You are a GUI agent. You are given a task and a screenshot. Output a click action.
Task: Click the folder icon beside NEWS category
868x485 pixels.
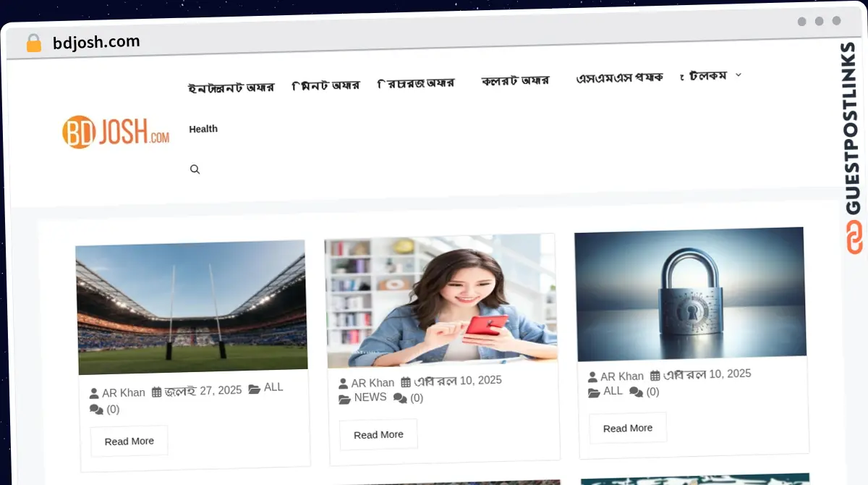point(345,398)
